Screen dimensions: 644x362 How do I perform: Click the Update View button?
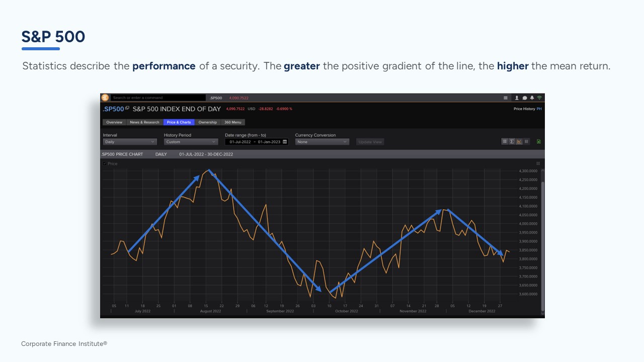[x=370, y=142]
